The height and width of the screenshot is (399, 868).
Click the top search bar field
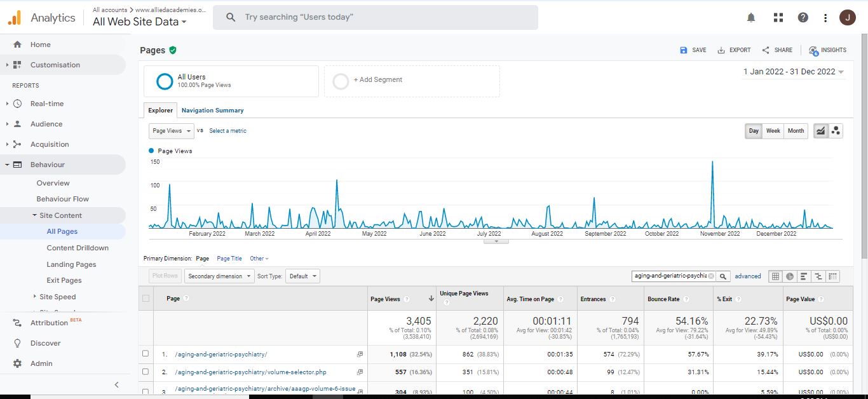(375, 17)
